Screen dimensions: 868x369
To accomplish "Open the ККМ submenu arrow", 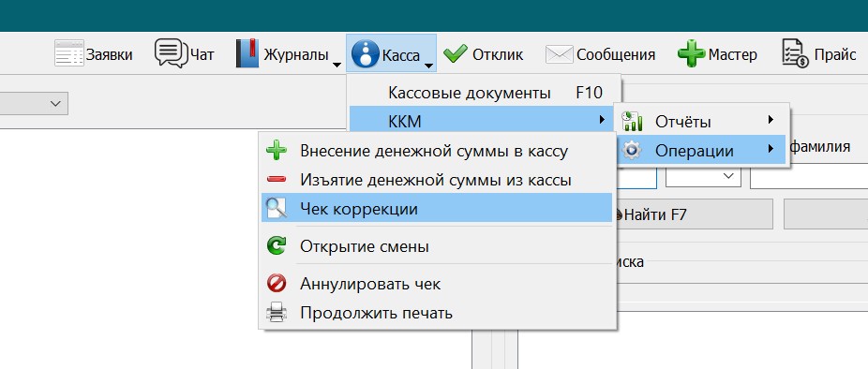I will (603, 120).
